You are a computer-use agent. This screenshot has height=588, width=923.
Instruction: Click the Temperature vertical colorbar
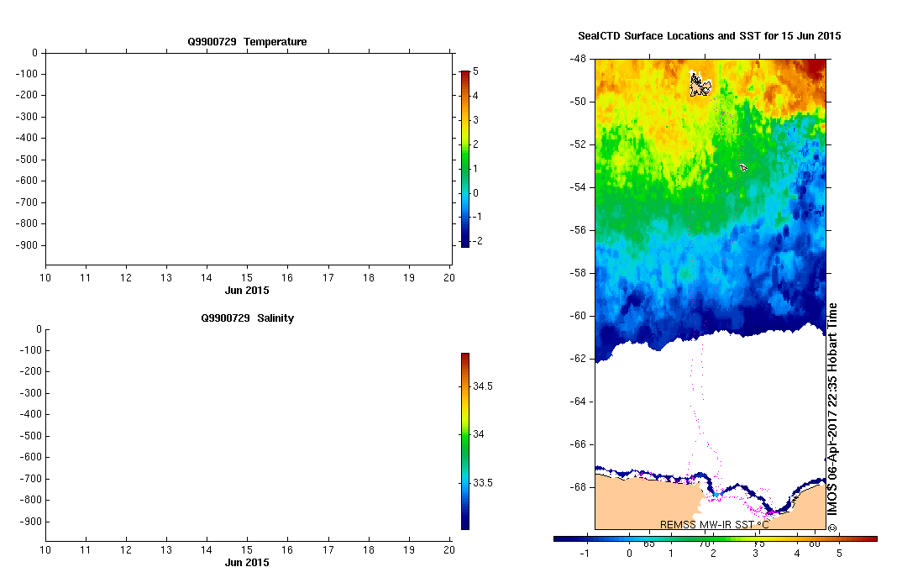pyautogui.click(x=465, y=159)
